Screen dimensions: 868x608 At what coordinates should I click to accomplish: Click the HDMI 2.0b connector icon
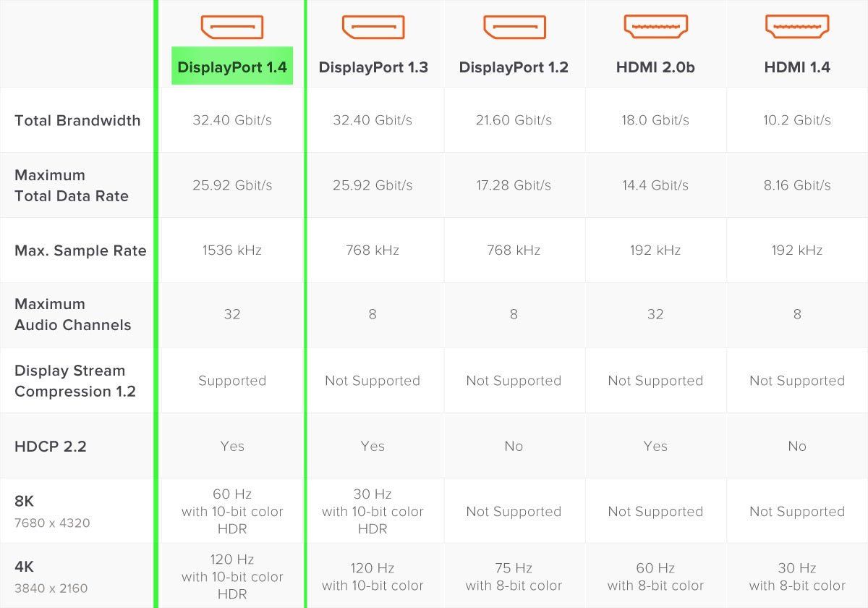tap(655, 27)
